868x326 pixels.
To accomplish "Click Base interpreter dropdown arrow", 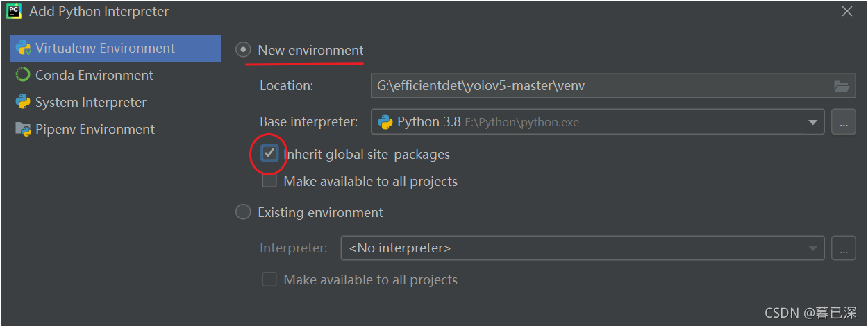I will [x=812, y=123].
